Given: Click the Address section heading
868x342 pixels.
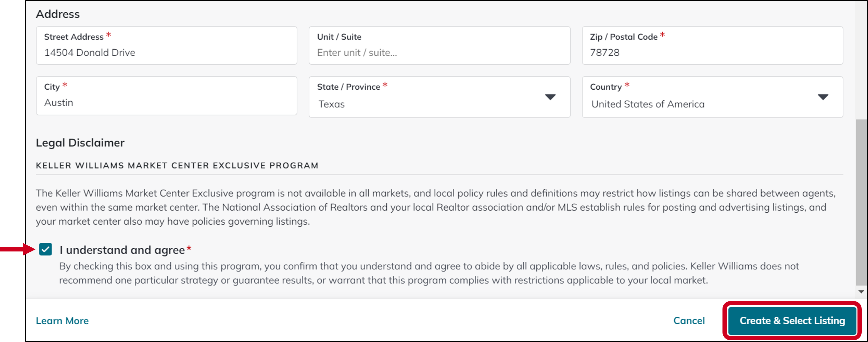Looking at the screenshot, I should (x=58, y=14).
